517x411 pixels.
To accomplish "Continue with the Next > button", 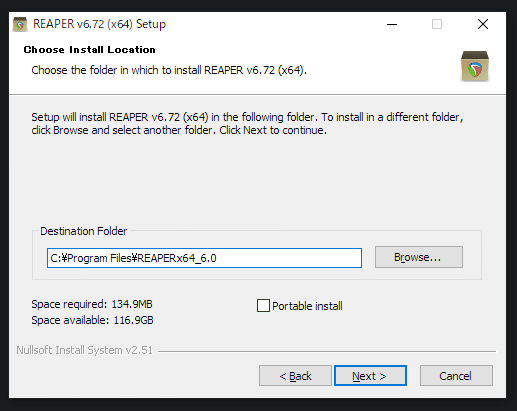I will coord(370,376).
